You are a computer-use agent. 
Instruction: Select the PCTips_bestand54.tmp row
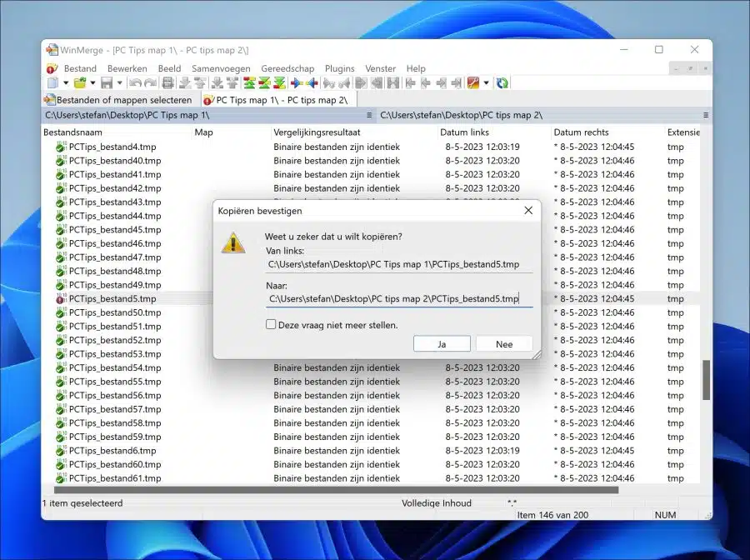point(371,367)
